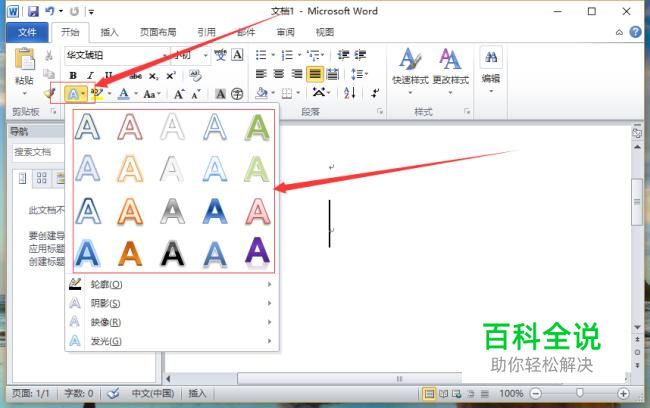Click the Save icon in quick access toolbar
Screen dimensions: 650x408
[33, 11]
